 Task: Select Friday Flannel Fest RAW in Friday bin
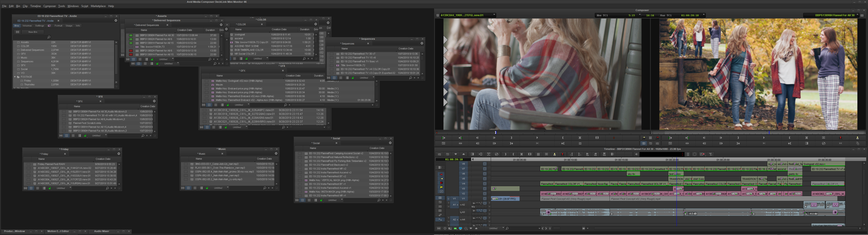51,164
